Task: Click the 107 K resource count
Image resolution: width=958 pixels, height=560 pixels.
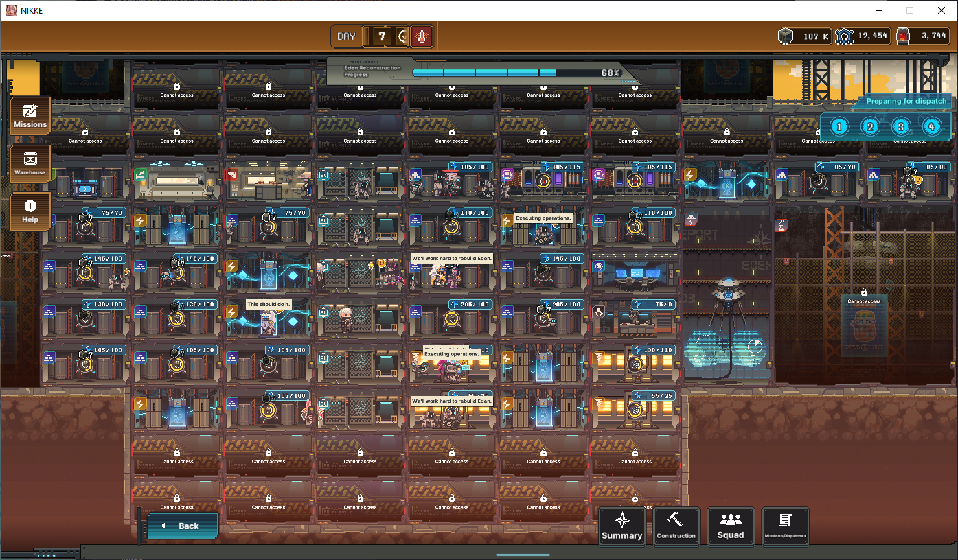Action: 816,36
